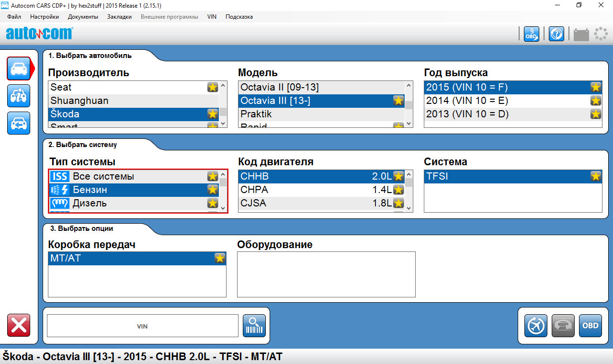Select Дизель system type
The width and height of the screenshot is (613, 364).
pyautogui.click(x=134, y=203)
